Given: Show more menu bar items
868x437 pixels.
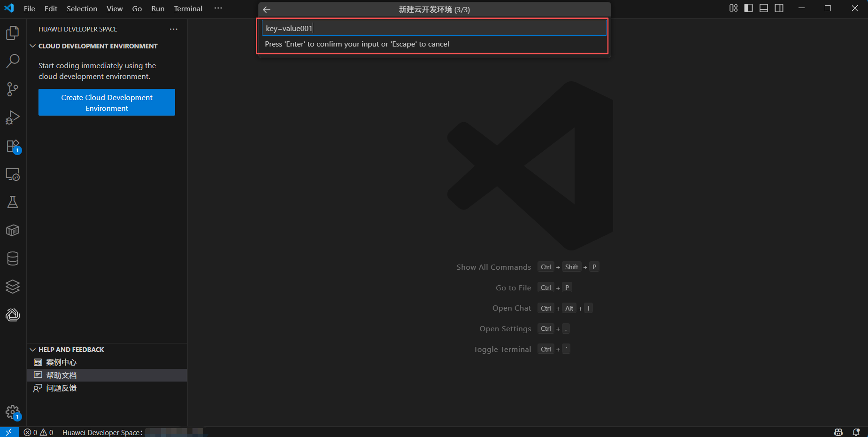Looking at the screenshot, I should (x=218, y=8).
